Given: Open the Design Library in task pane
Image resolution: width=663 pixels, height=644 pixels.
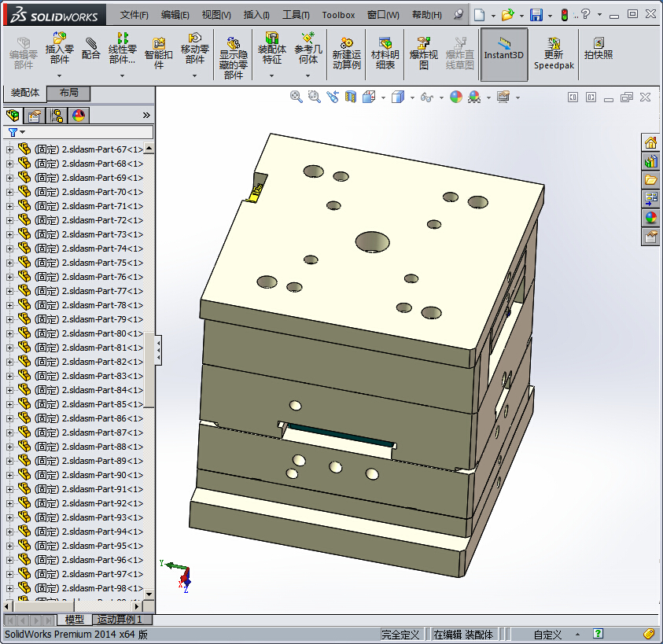Looking at the screenshot, I should pos(650,161).
